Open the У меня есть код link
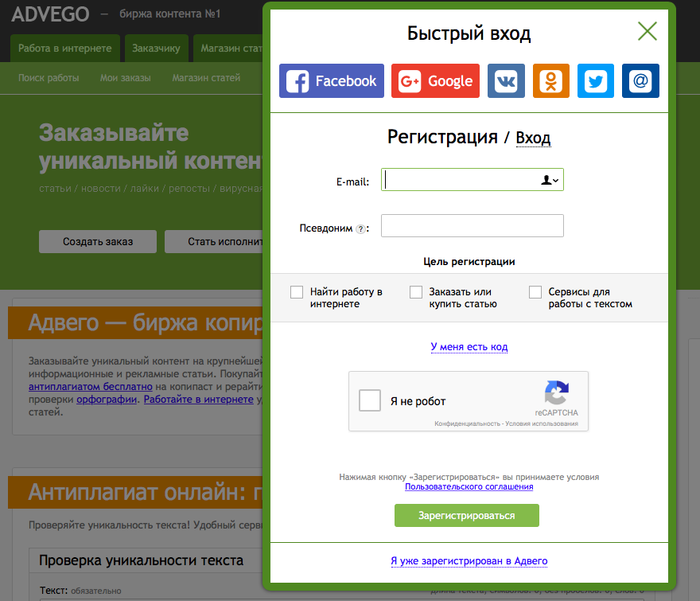The height and width of the screenshot is (601, 700). click(469, 347)
